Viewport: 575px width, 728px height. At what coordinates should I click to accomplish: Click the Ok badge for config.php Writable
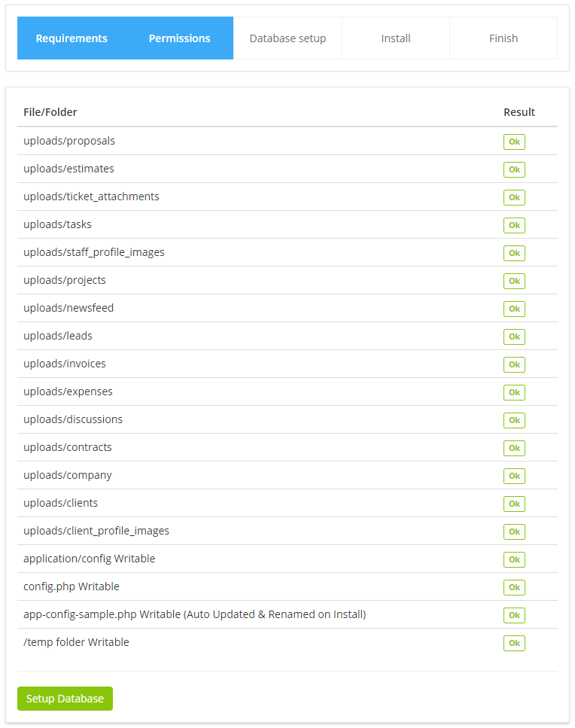coord(514,587)
